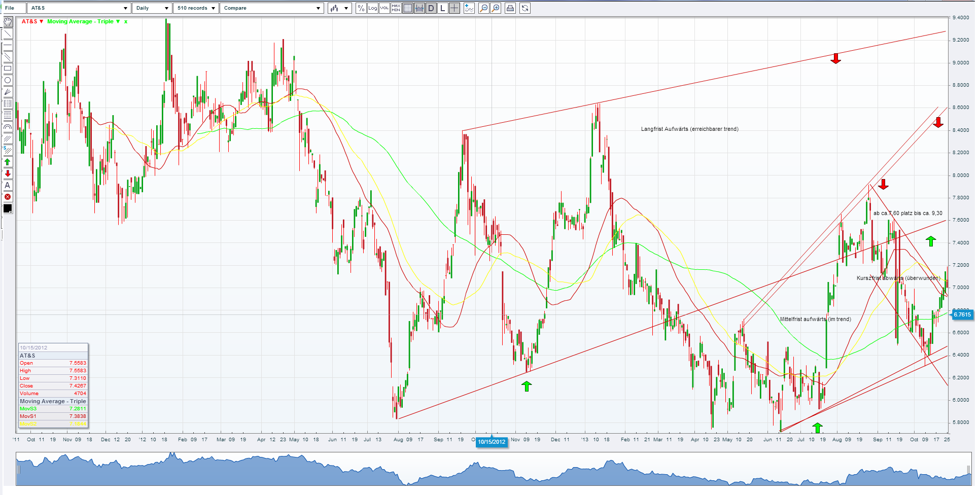Toggle the VOL volume display
980x495 pixels.
tap(384, 8)
